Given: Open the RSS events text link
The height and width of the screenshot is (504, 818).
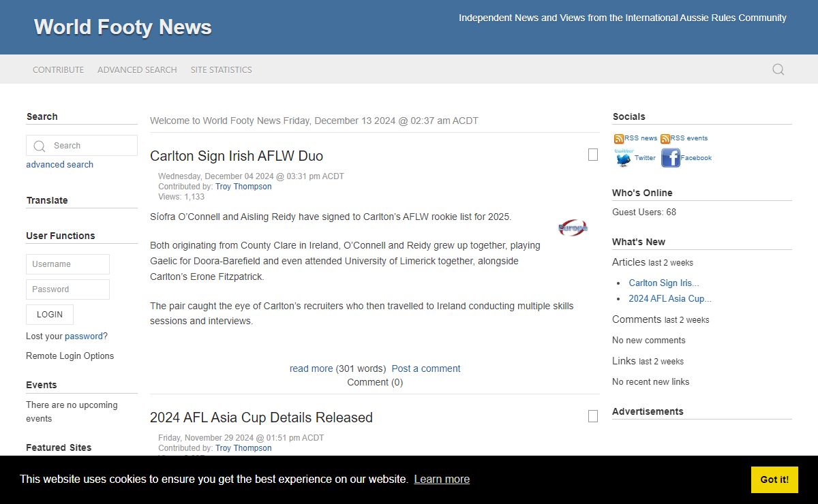Looking at the screenshot, I should [689, 138].
